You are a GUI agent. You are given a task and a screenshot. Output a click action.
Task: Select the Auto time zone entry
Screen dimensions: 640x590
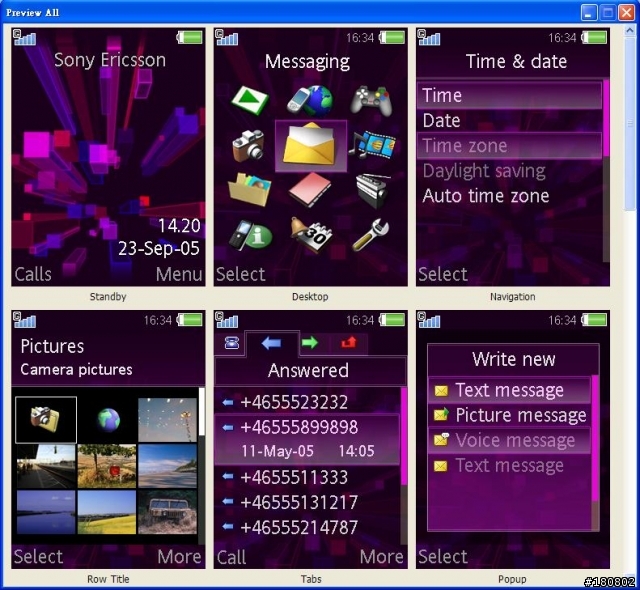coord(509,196)
